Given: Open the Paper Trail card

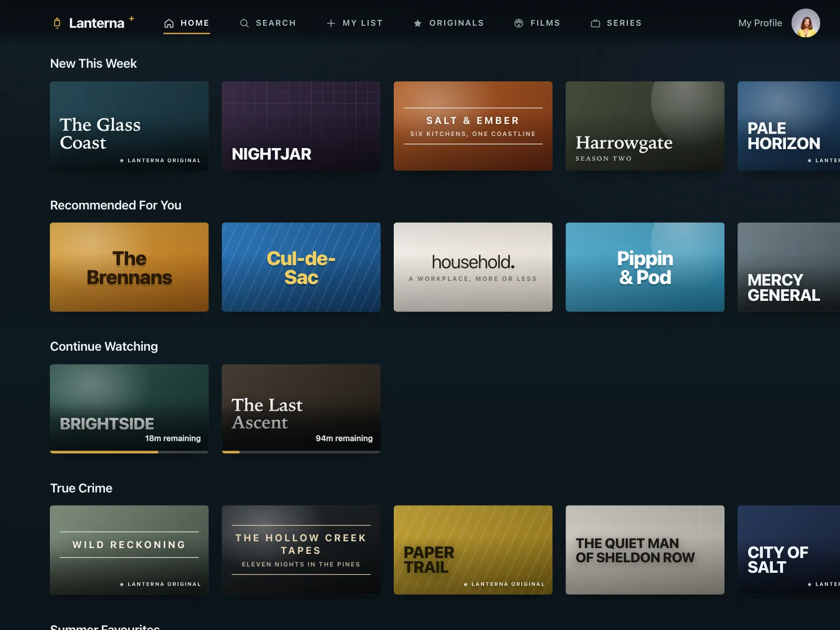Looking at the screenshot, I should 473,550.
